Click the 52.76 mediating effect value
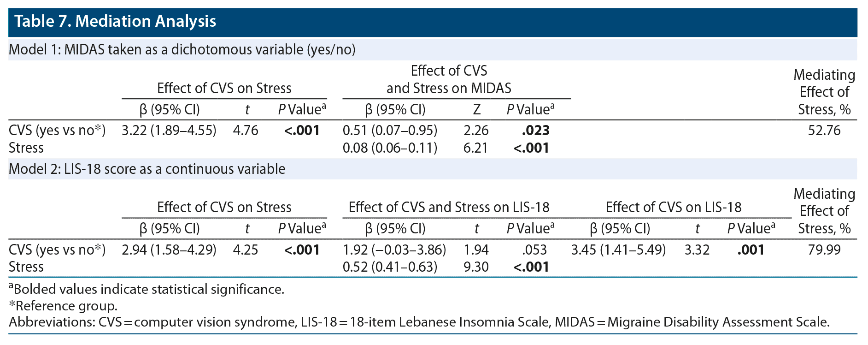Viewport: 868px width, 345px height. tap(824, 131)
